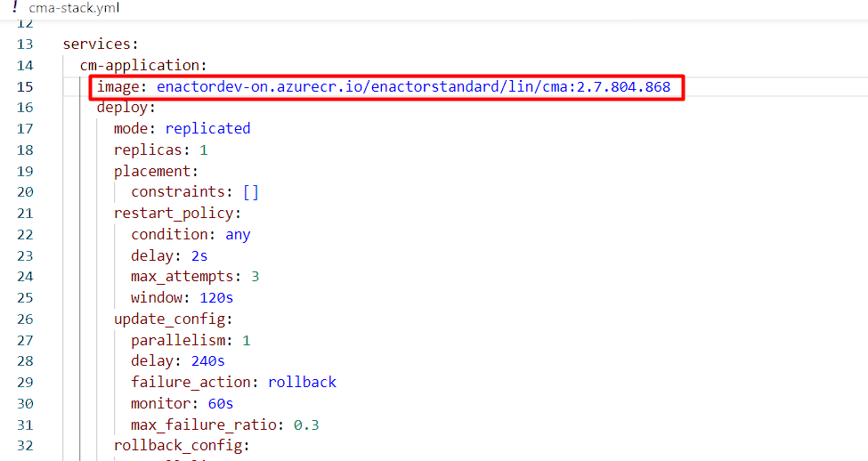Click the update delay value '240s'
This screenshot has width=868, height=461.
pyautogui.click(x=207, y=361)
